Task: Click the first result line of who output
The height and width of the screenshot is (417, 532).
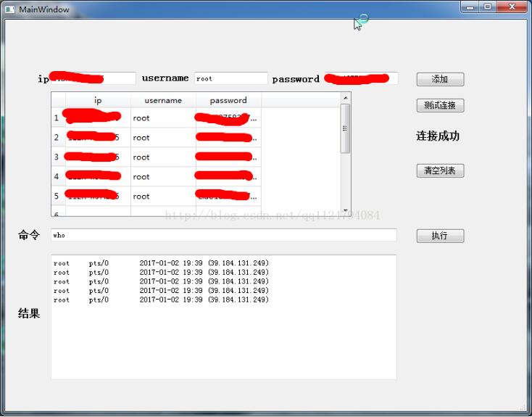Action: click(x=161, y=263)
